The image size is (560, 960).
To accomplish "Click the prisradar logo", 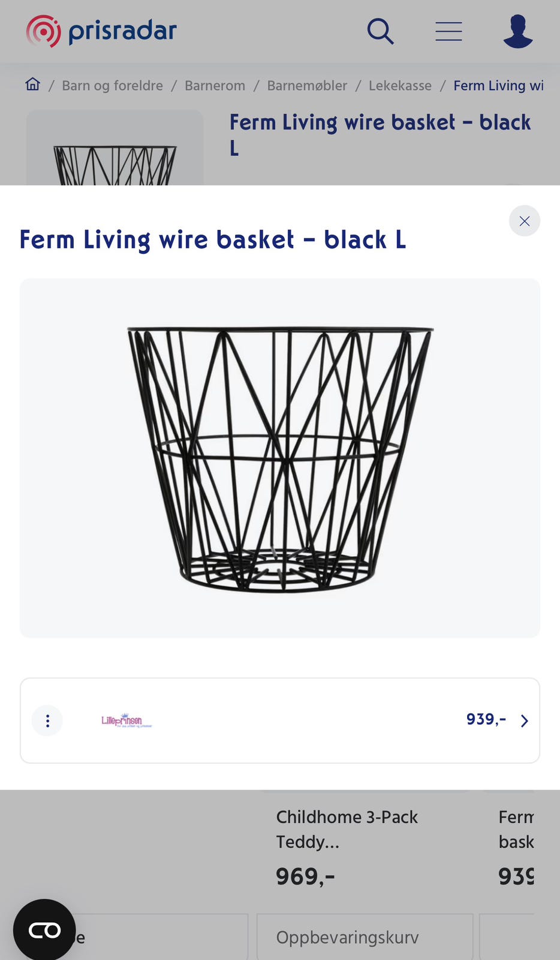I will click(101, 31).
